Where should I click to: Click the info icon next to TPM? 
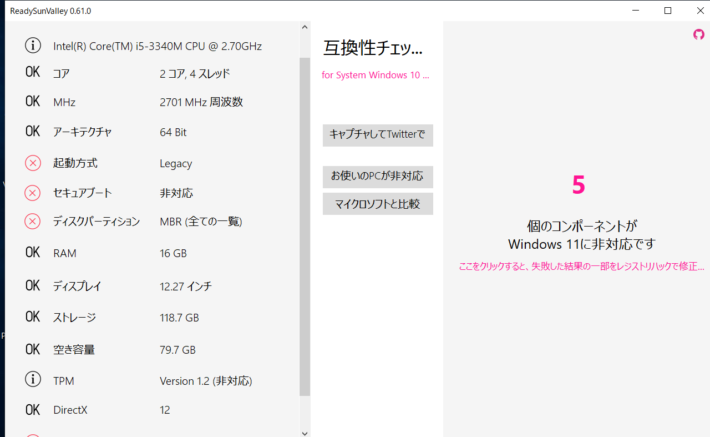point(33,380)
